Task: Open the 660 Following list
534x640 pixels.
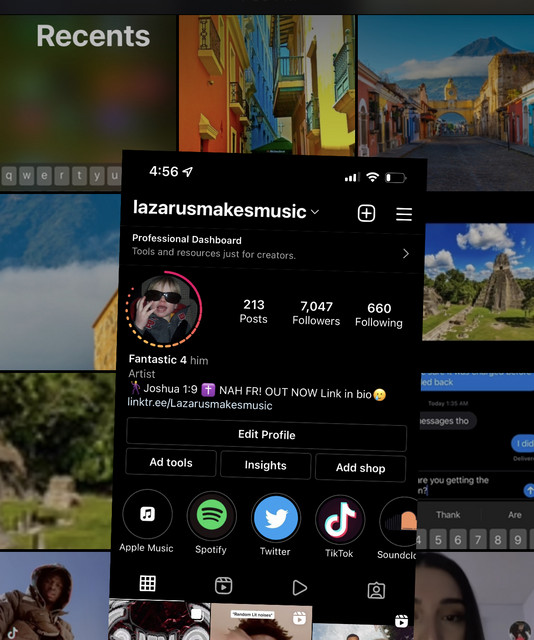Action: [379, 315]
